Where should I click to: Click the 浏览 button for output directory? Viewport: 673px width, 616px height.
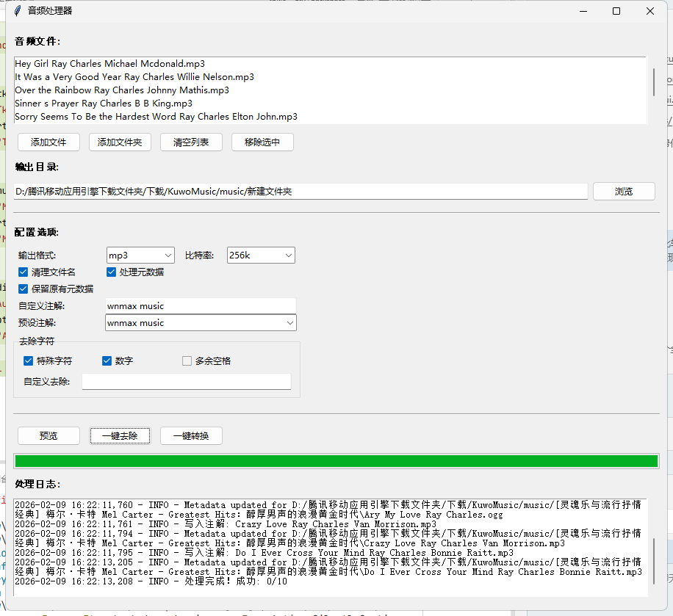[x=624, y=190]
